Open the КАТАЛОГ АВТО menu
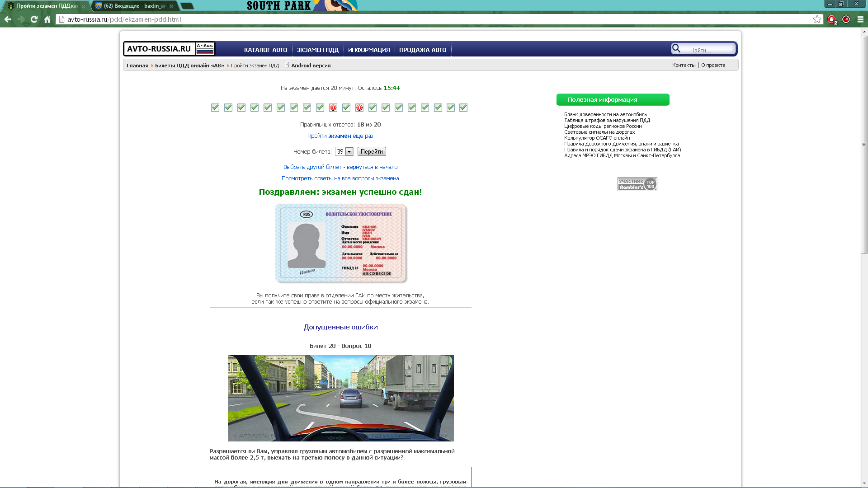The image size is (868, 488). coord(265,50)
